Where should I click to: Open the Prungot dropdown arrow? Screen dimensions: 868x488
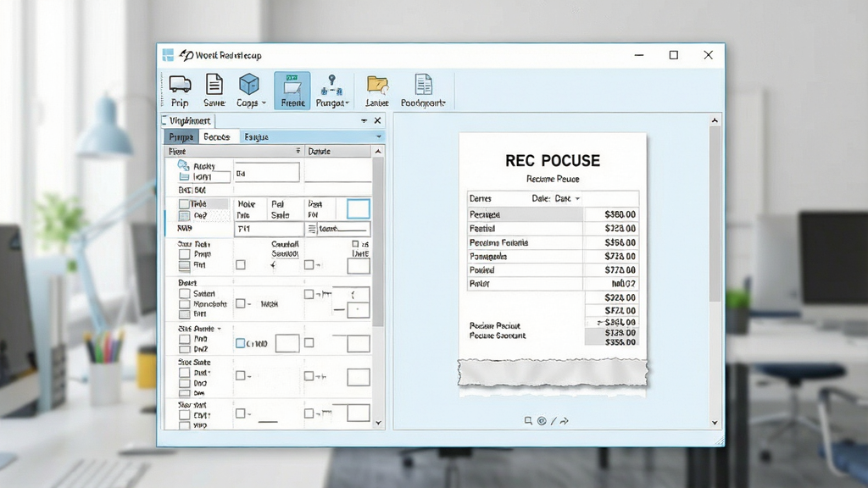pos(347,103)
